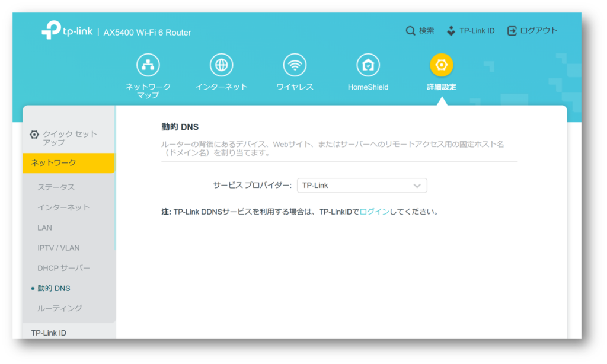Open the Network Map (ネットワークマップ) icon

148,65
